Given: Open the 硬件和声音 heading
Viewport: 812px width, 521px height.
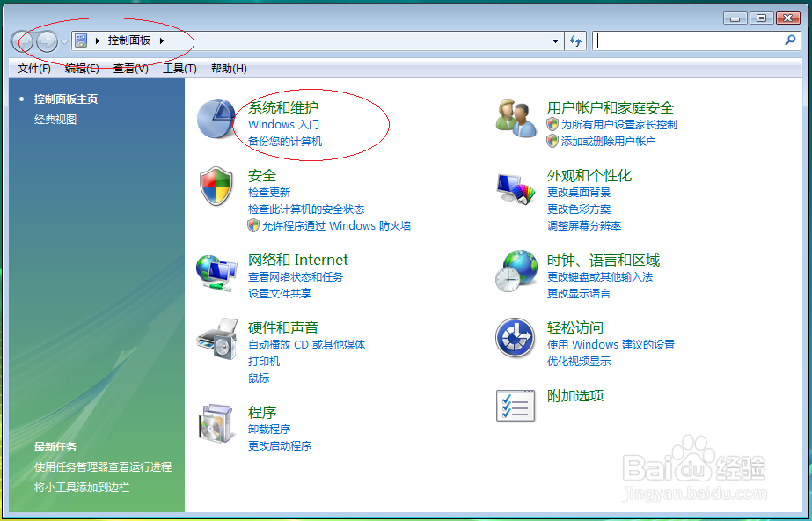Looking at the screenshot, I should (x=282, y=327).
